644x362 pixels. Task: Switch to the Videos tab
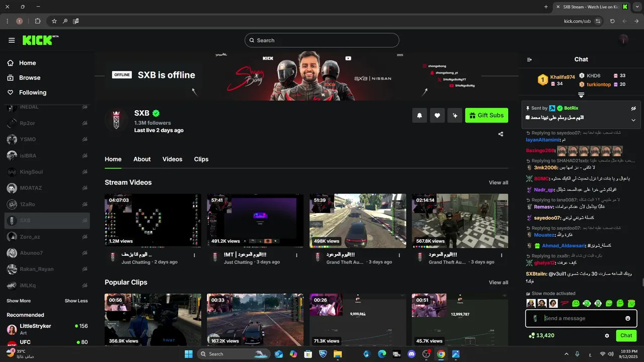172,159
